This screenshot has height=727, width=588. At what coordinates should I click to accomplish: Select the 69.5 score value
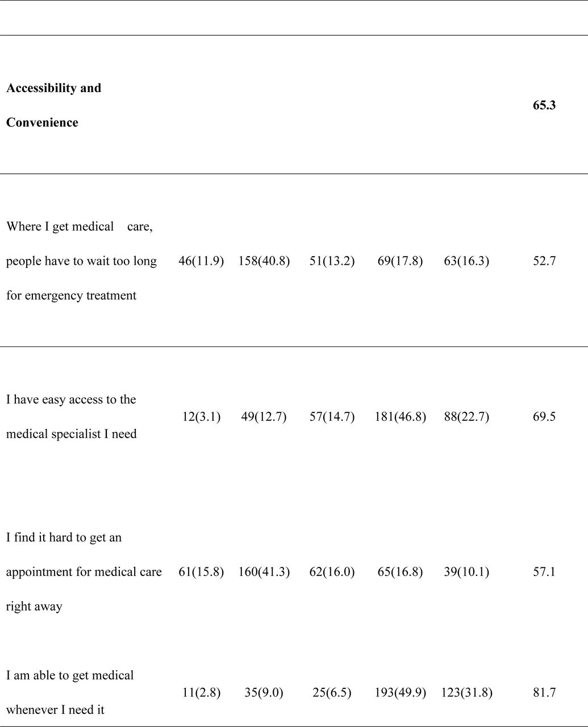point(544,417)
